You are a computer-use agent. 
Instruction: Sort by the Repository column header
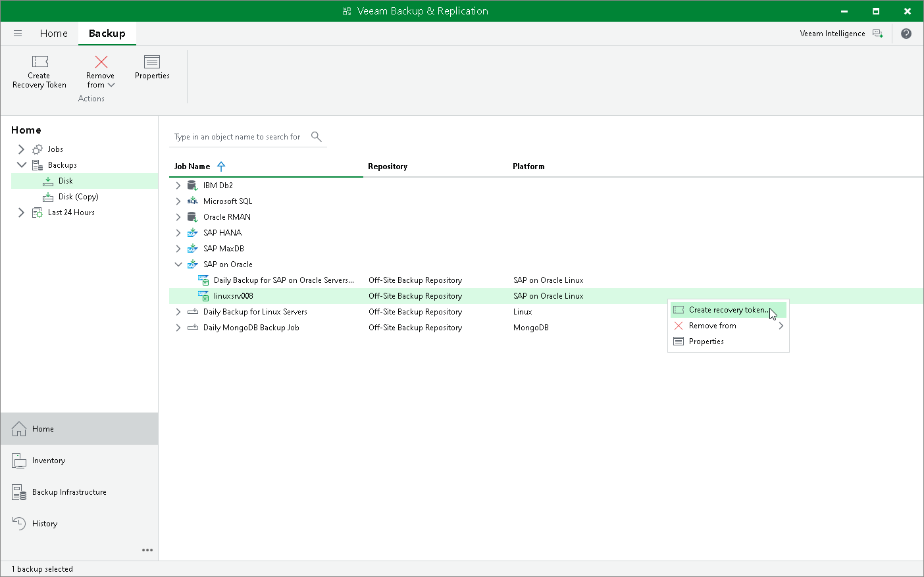[388, 166]
